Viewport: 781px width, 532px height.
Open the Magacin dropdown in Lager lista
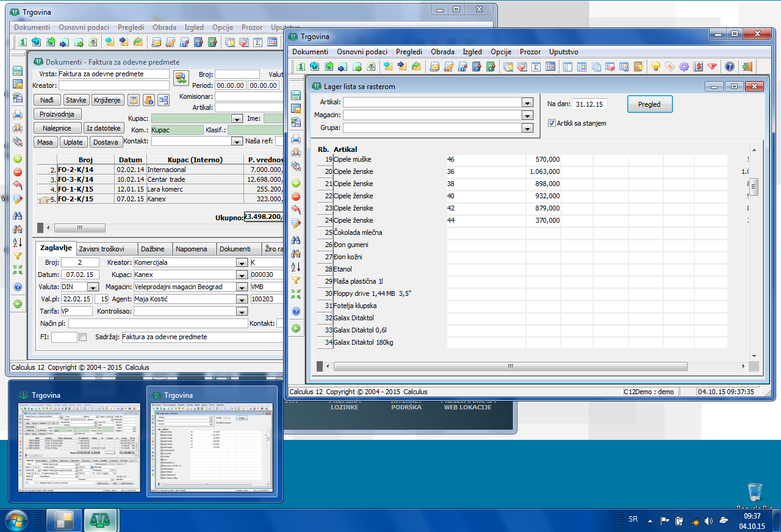pyautogui.click(x=527, y=115)
